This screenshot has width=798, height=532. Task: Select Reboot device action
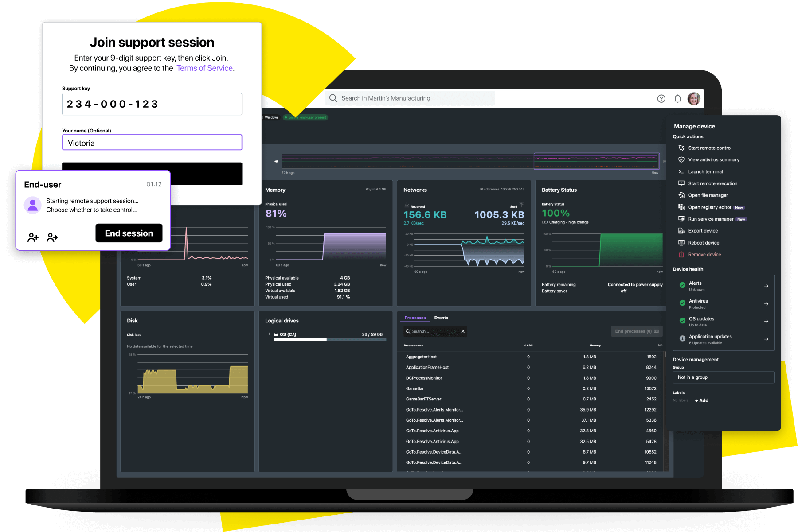(703, 243)
